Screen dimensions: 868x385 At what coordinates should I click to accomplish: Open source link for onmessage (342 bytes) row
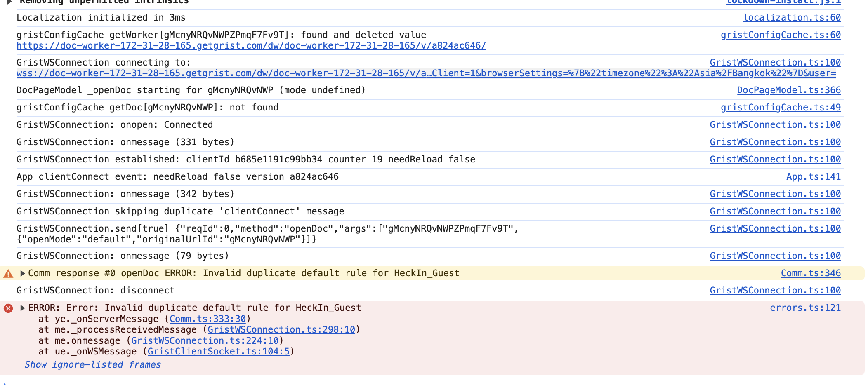pos(775,194)
